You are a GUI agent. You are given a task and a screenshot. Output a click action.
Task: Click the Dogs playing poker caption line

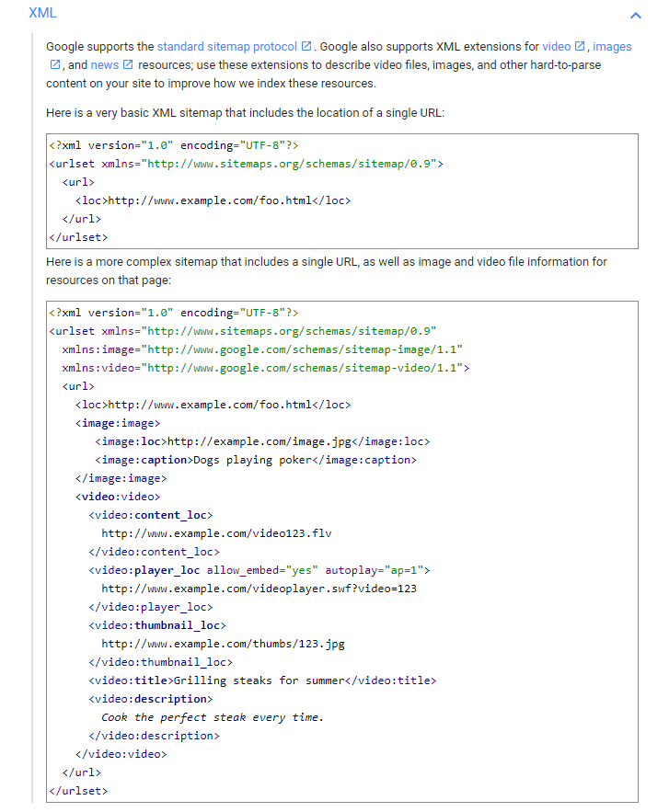[x=256, y=460]
